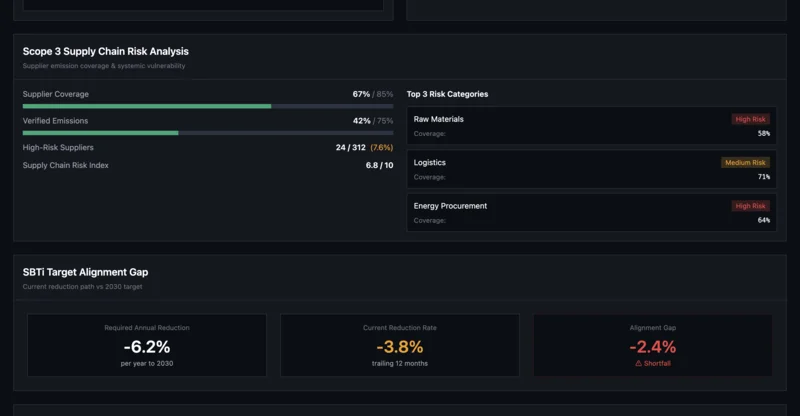Screen dimensions: 800x416
Task: Click the -6.2% Required Annual Reduction value
Action: 147,347
